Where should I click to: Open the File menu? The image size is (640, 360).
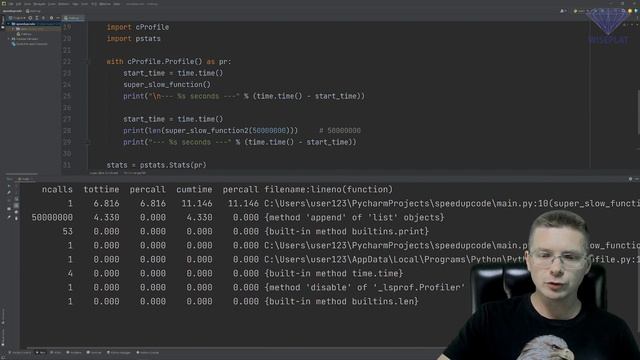11,4
